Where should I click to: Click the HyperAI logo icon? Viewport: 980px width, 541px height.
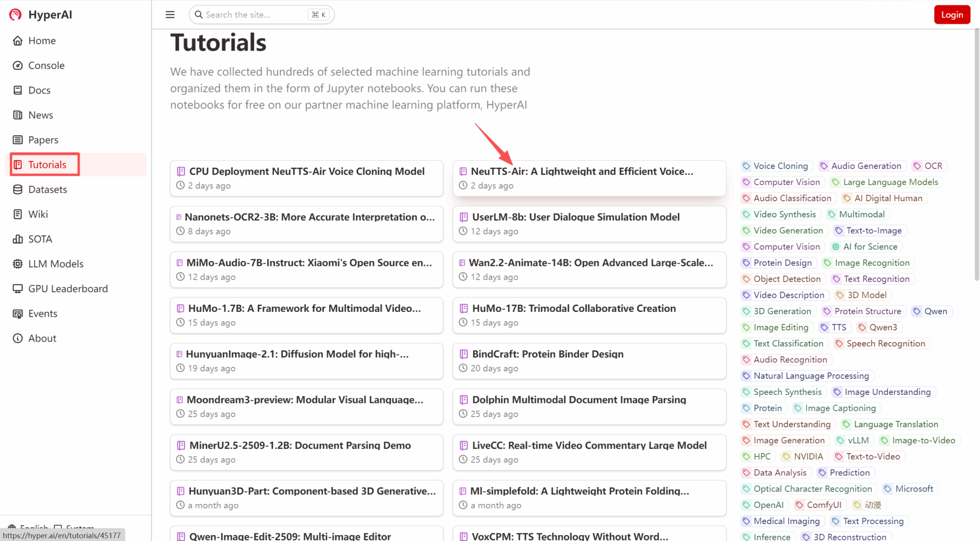(x=15, y=15)
